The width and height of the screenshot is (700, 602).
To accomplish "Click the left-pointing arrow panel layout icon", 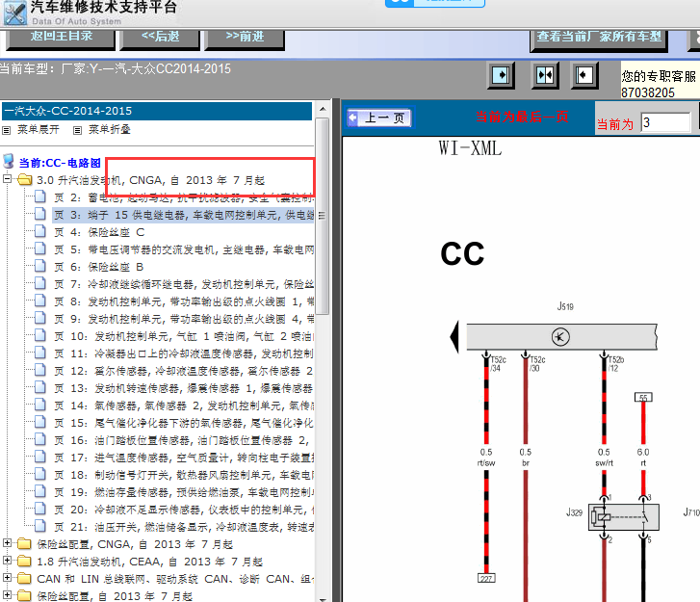I will (584, 75).
